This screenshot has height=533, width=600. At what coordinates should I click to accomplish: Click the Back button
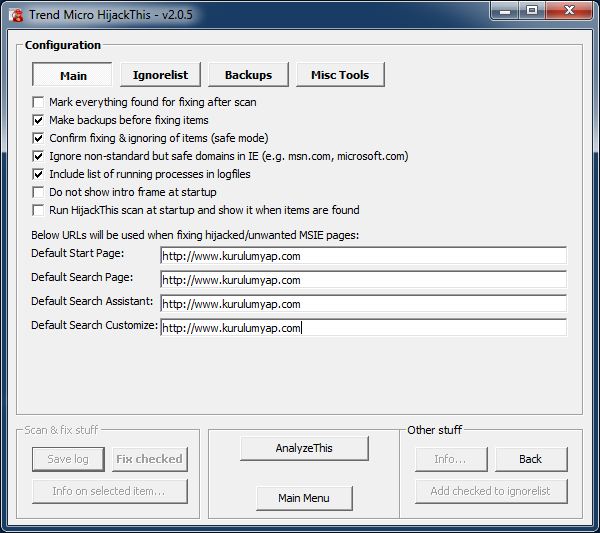pyautogui.click(x=531, y=459)
